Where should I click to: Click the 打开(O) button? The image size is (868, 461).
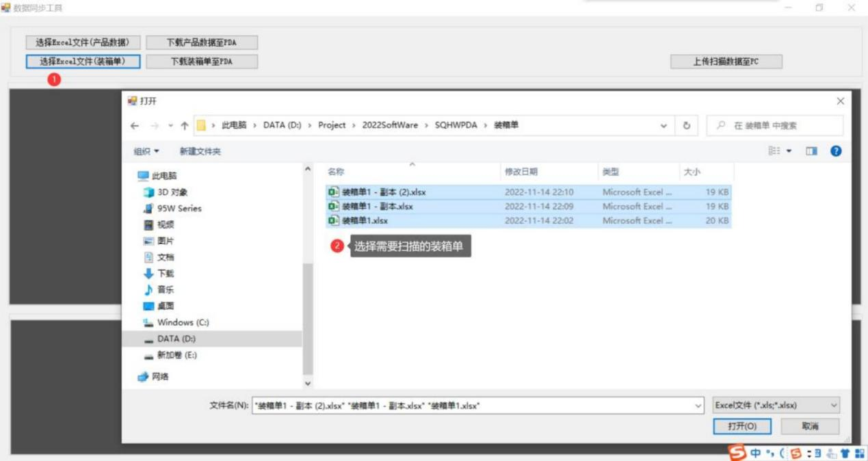[741, 426]
